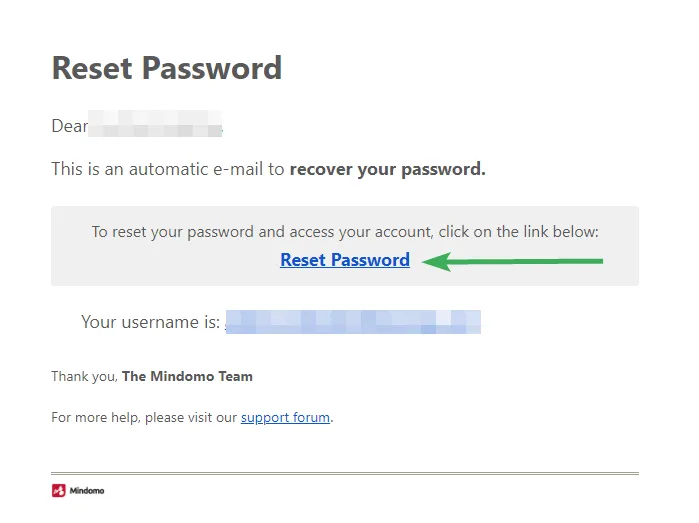This screenshot has width=699, height=523.
Task: Click 'This is an automatic e-mail' text
Action: point(158,169)
